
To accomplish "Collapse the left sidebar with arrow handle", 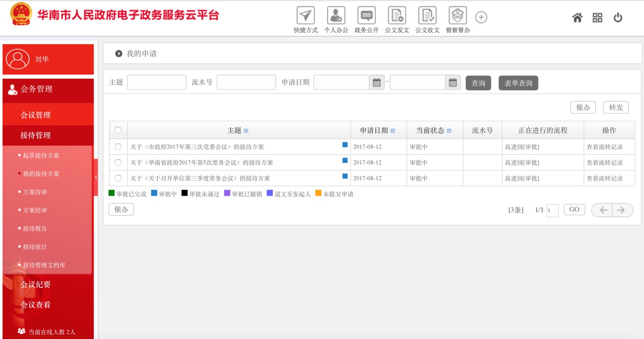I will (96, 178).
